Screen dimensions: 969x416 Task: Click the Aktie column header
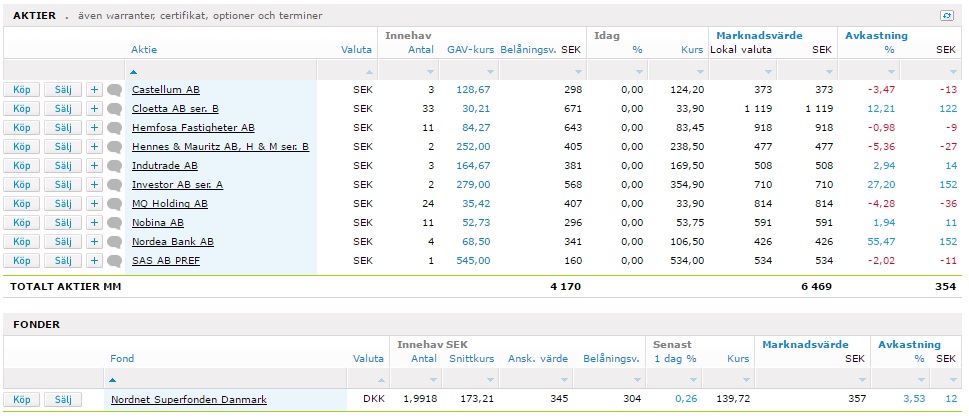pos(144,49)
